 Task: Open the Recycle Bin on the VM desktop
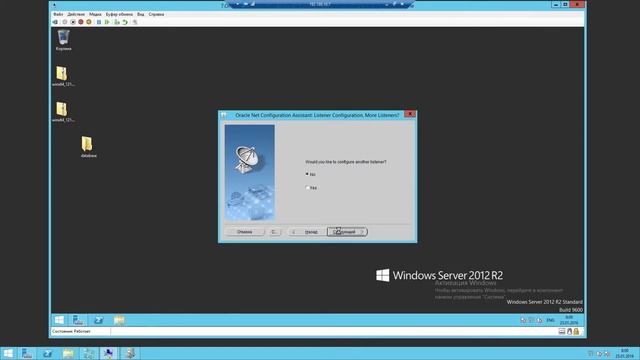click(x=63, y=40)
